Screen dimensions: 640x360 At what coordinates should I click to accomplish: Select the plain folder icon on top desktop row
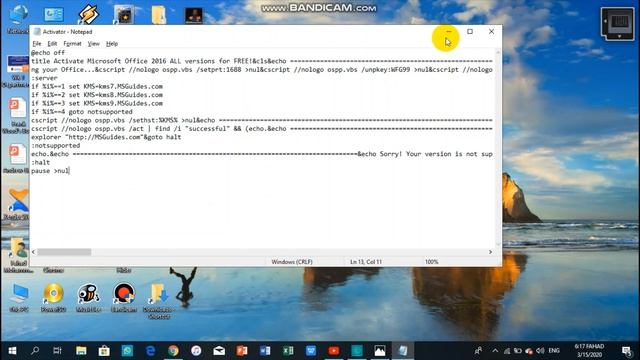[x=158, y=14]
